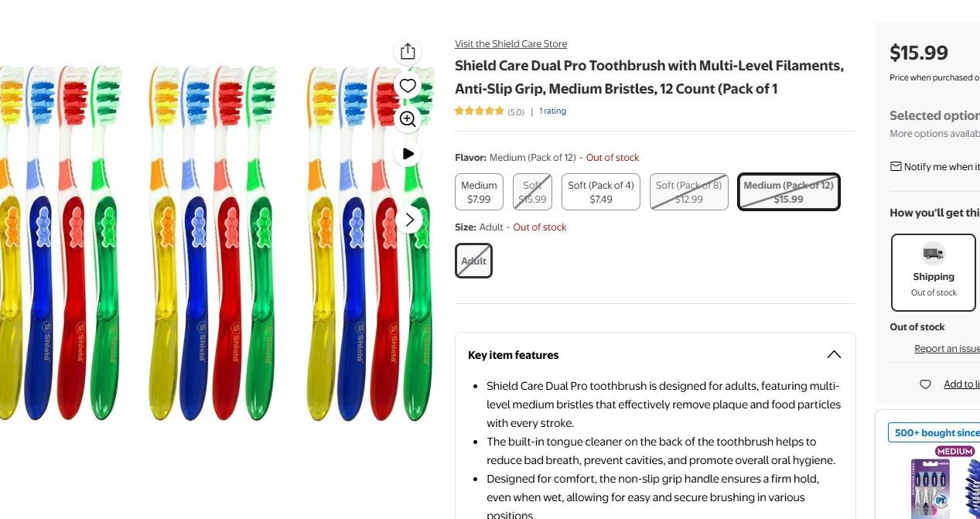This screenshot has width=980, height=519.
Task: Click the Add to list link
Action: [x=961, y=384]
